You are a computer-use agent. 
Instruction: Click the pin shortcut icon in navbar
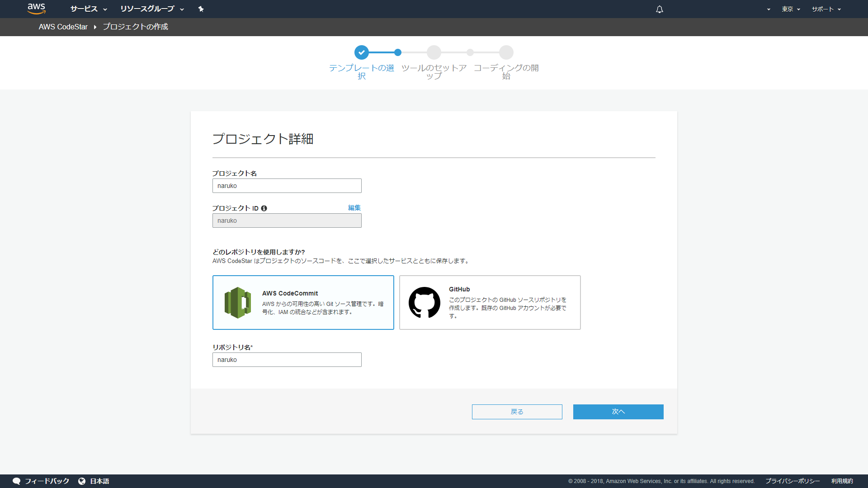point(201,9)
